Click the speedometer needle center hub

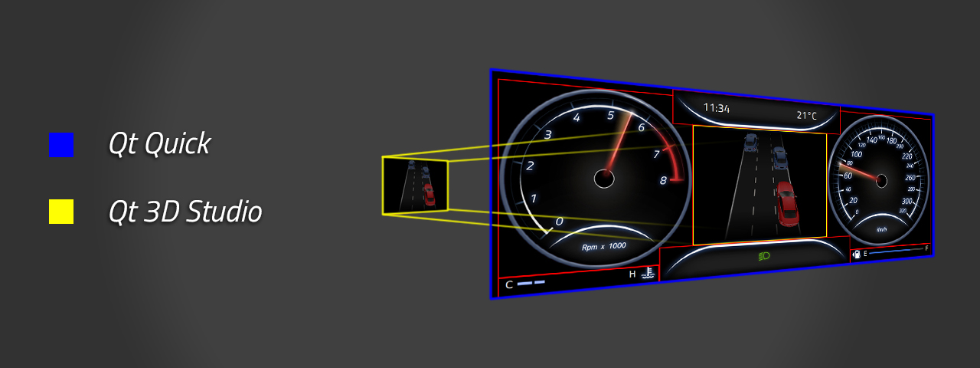coord(881,181)
